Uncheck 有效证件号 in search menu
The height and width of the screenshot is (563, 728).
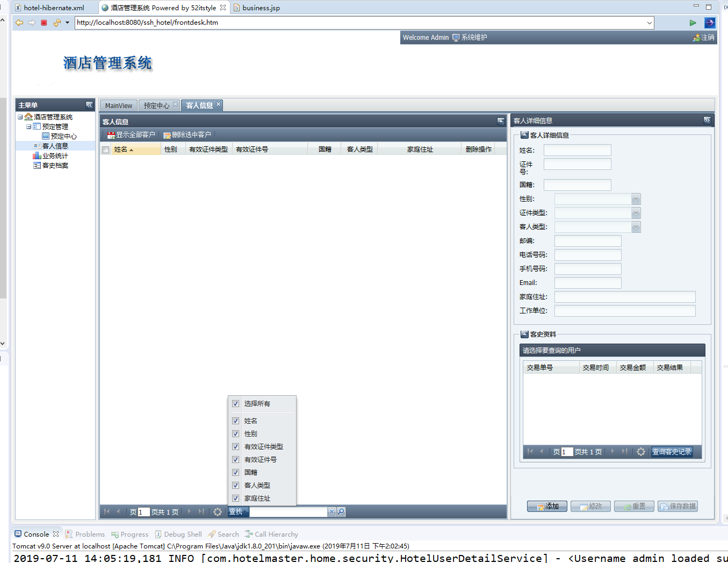pyautogui.click(x=235, y=459)
